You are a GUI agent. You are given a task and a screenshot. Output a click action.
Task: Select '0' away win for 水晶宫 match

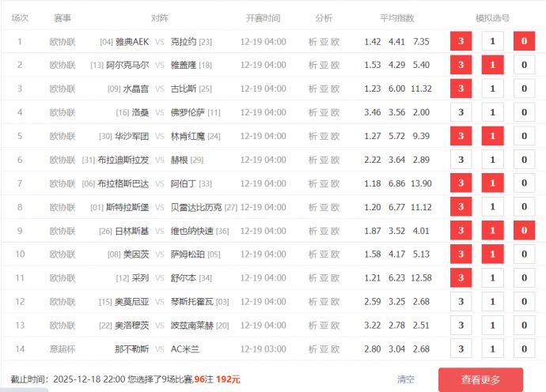coord(524,89)
